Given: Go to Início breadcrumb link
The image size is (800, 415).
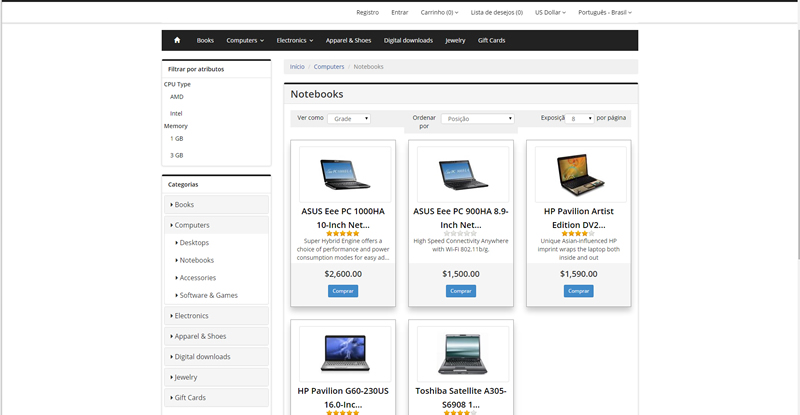Looking at the screenshot, I should (297, 66).
